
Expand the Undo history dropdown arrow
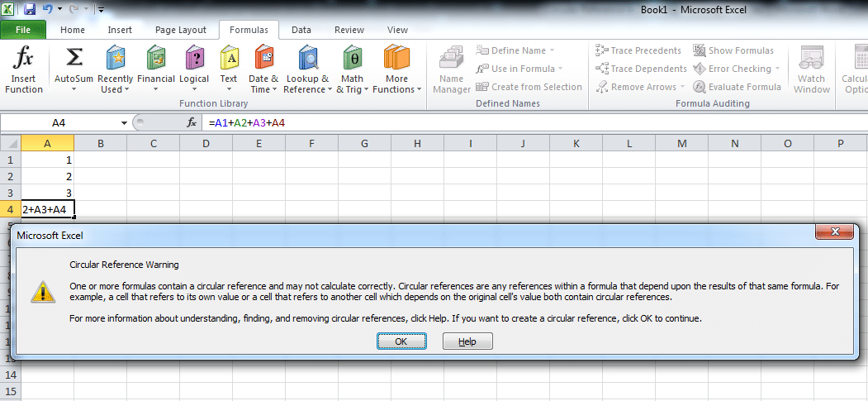59,10
